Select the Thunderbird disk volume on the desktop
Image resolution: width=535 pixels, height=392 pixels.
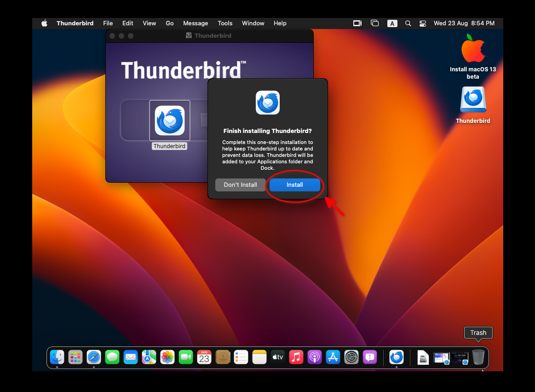pos(473,100)
